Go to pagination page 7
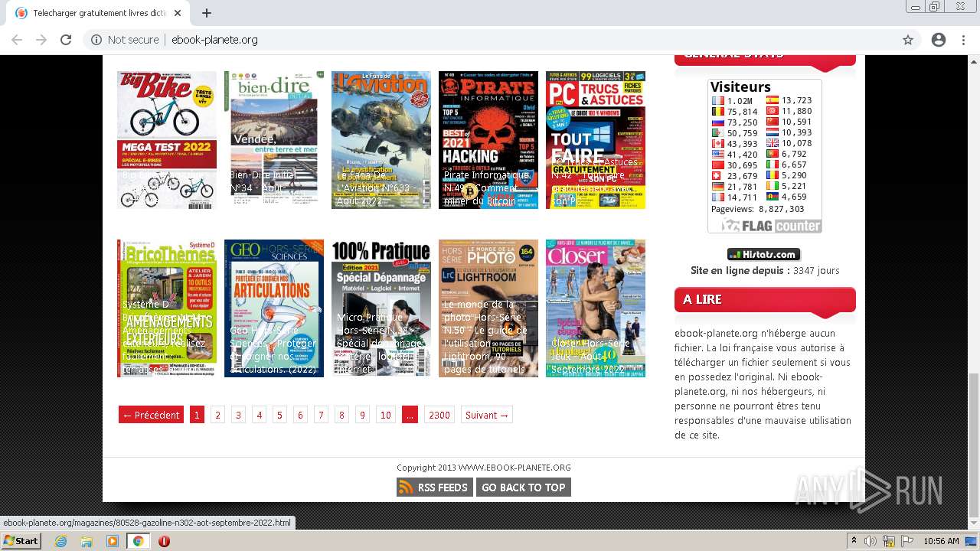Viewport: 980px width, 551px height. pos(321,415)
